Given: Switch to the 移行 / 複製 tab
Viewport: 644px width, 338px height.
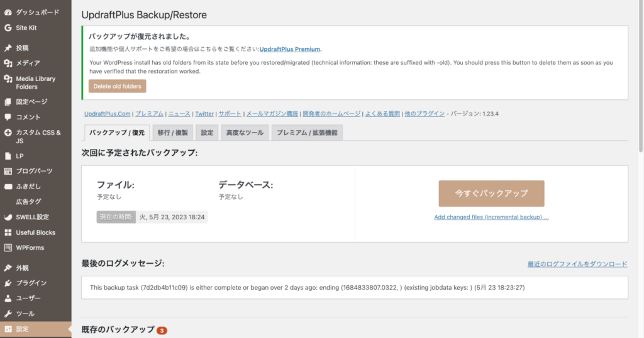Looking at the screenshot, I should [172, 133].
